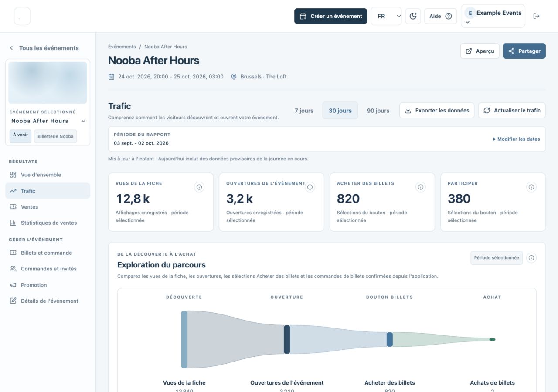Toggle dark mode with moon icon
Screen dimensions: 558x392
click(413, 16)
